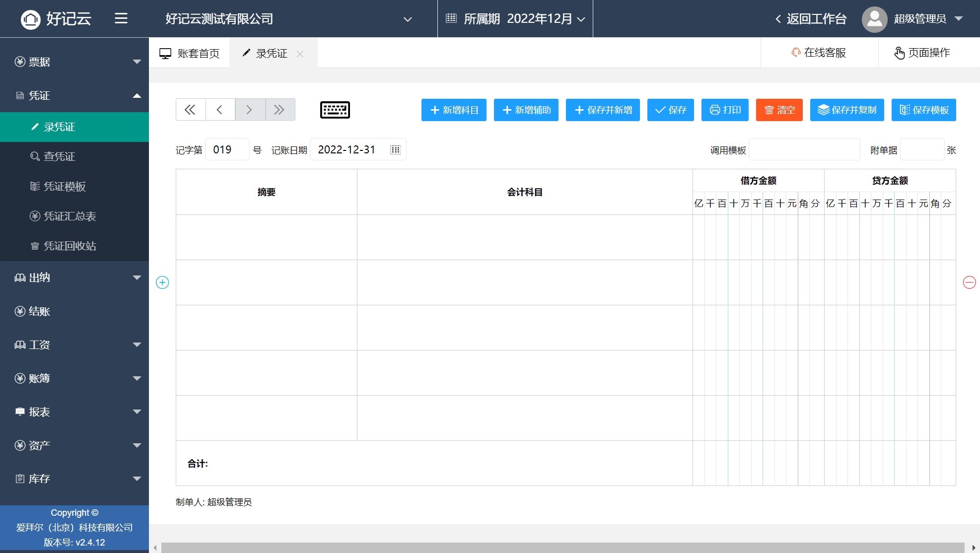
Task: Click the horizontal scrollbar at the bottom
Action: [563, 548]
